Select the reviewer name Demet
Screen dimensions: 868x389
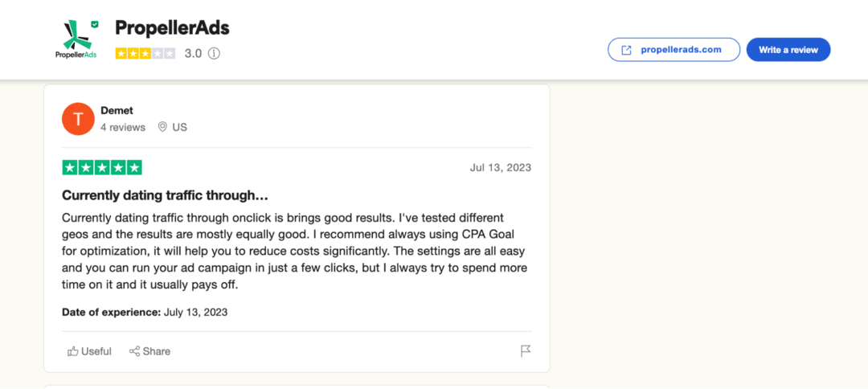point(117,110)
